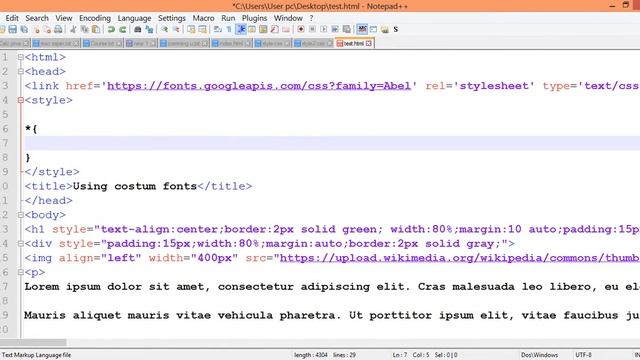Collapse the body tag fold marker

click(x=20, y=215)
